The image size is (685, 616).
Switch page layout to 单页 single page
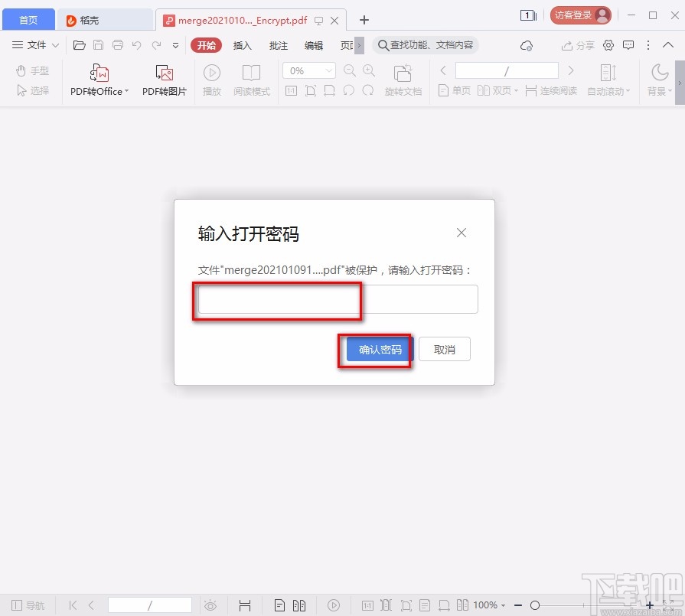click(455, 90)
